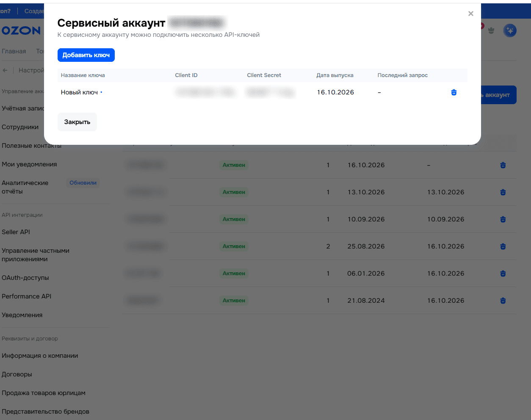Click the crown icon in the top bar

coord(491,30)
